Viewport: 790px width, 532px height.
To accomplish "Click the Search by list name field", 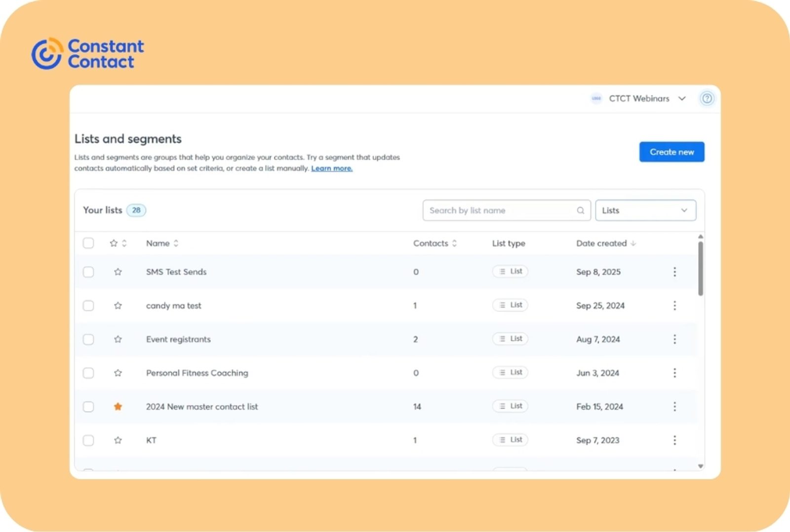I will (x=499, y=211).
